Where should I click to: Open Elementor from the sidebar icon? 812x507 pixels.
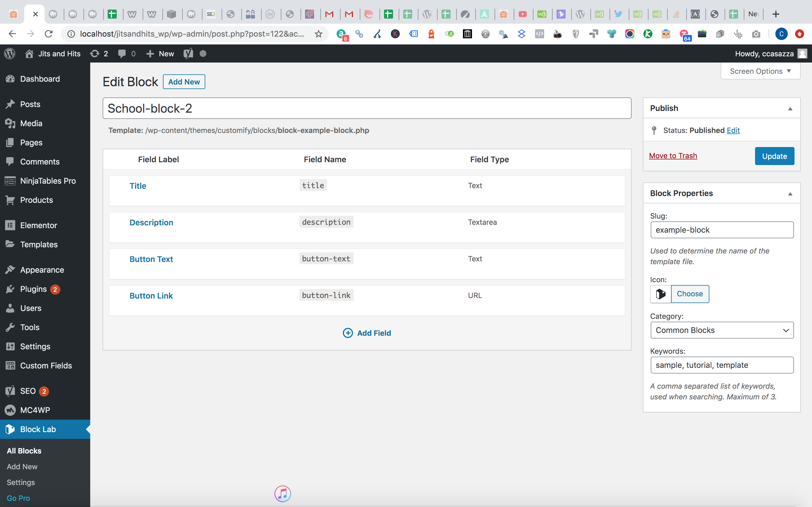[x=10, y=225]
